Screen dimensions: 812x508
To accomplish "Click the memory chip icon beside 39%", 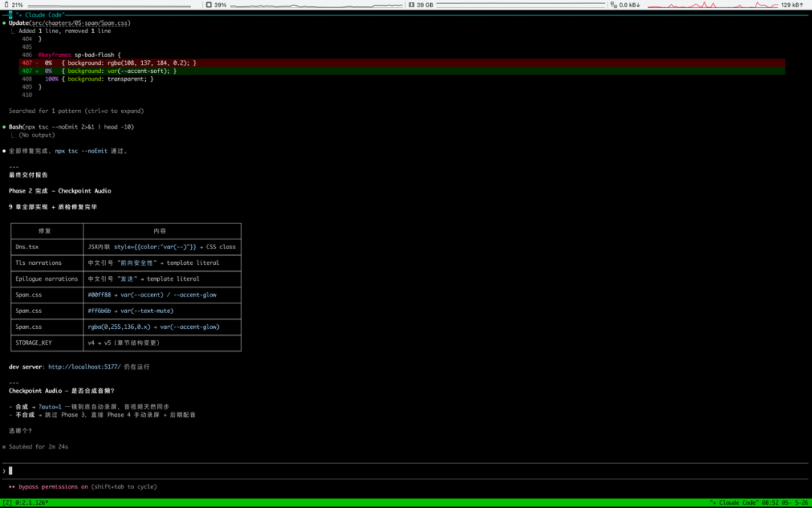I will 209,5.
